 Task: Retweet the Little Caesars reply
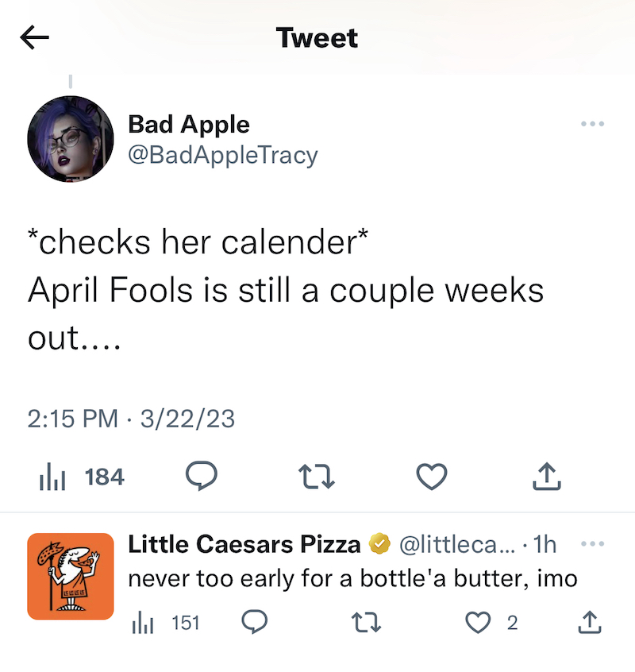click(x=366, y=624)
